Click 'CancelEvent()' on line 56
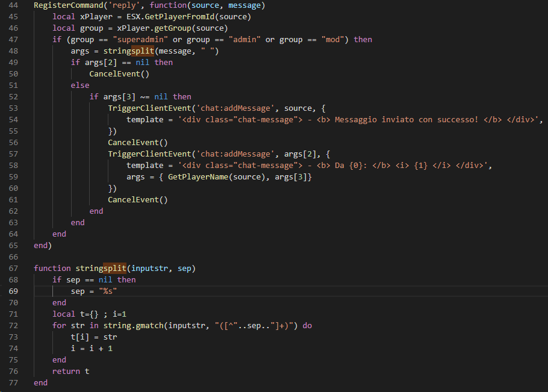This screenshot has height=392, width=548. coord(138,143)
